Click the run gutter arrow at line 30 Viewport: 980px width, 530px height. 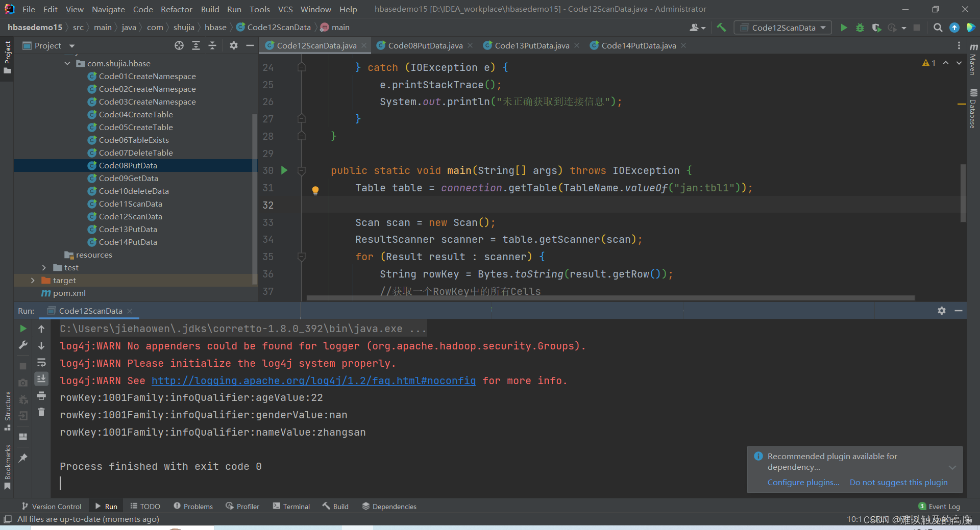[284, 170]
